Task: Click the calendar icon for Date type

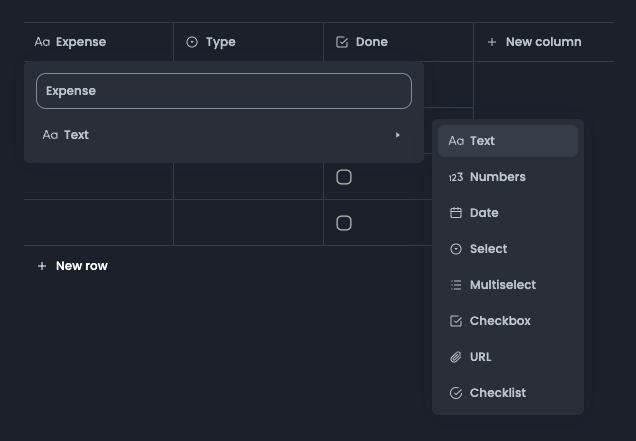Action: (456, 213)
